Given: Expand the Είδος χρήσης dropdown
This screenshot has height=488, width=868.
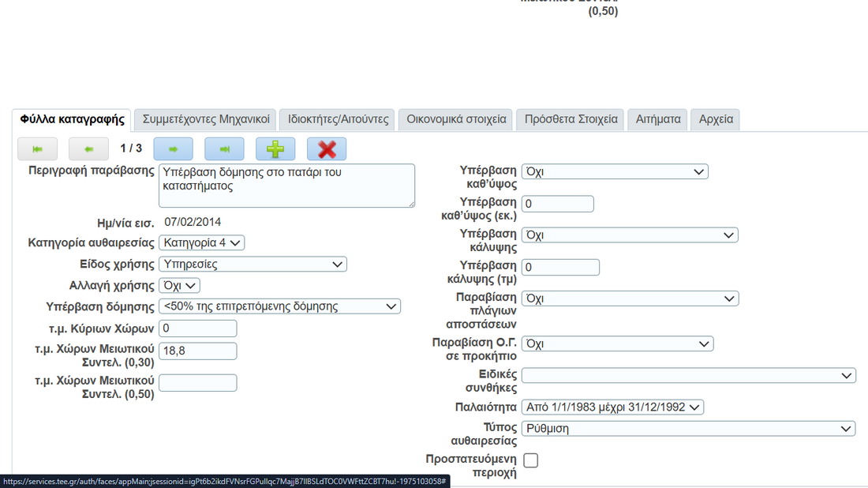Looking at the screenshot, I should tap(253, 265).
